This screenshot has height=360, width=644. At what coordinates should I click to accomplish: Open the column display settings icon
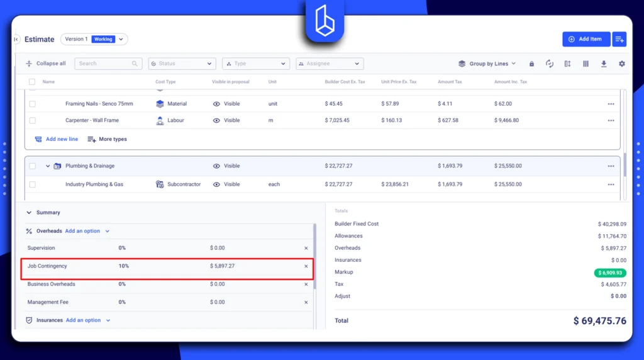[x=586, y=64]
